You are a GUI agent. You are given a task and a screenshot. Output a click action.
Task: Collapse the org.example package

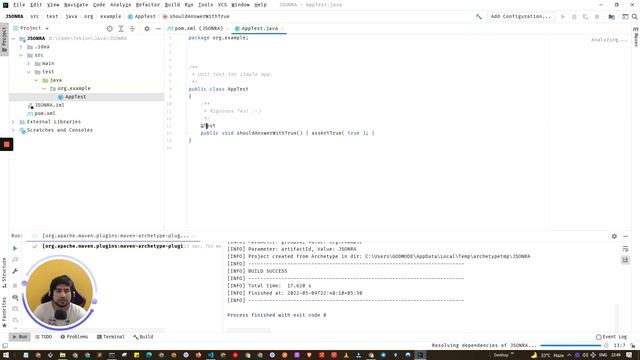pos(44,89)
